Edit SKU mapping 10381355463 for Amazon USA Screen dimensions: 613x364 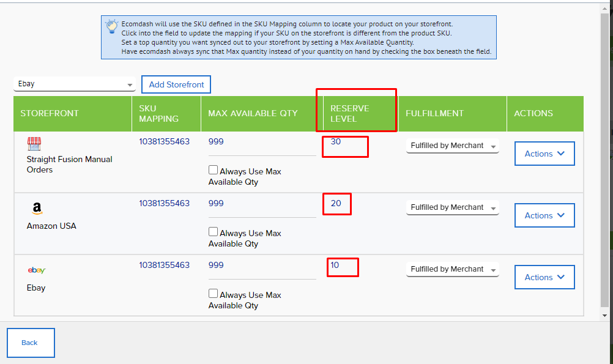[164, 203]
